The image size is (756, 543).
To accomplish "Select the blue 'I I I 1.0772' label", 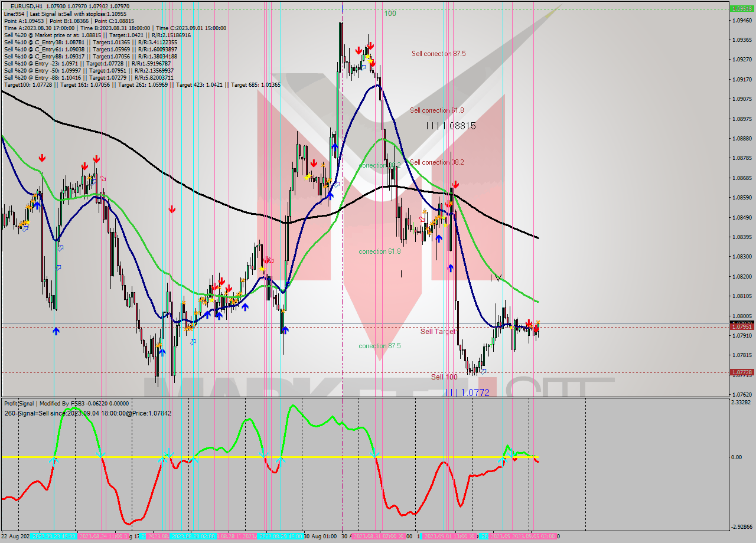I will (x=467, y=392).
